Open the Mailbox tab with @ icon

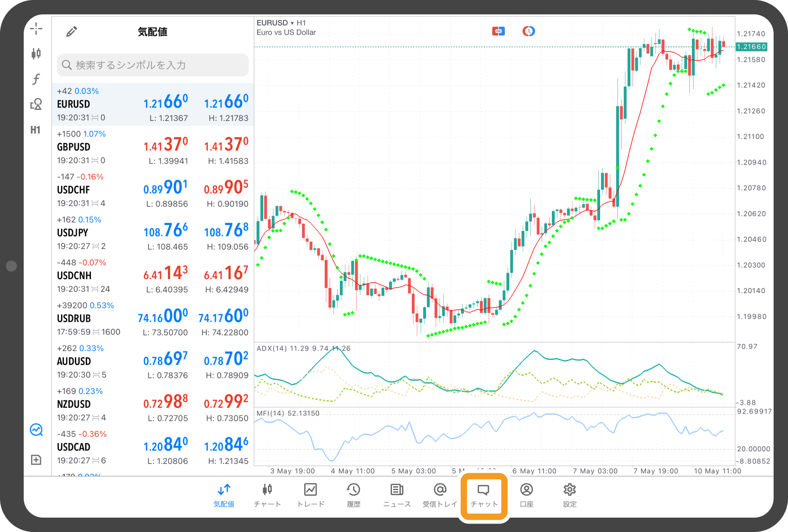click(x=440, y=496)
